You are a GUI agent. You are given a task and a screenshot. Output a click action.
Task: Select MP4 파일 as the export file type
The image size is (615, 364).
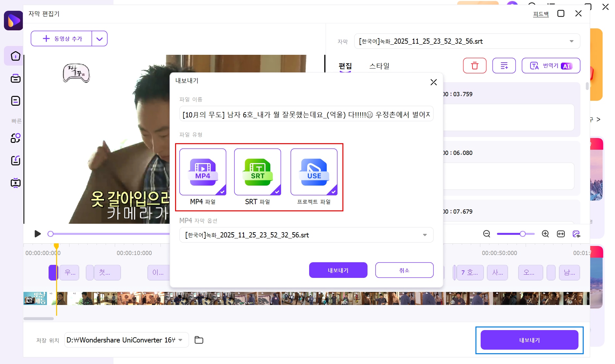click(x=202, y=172)
